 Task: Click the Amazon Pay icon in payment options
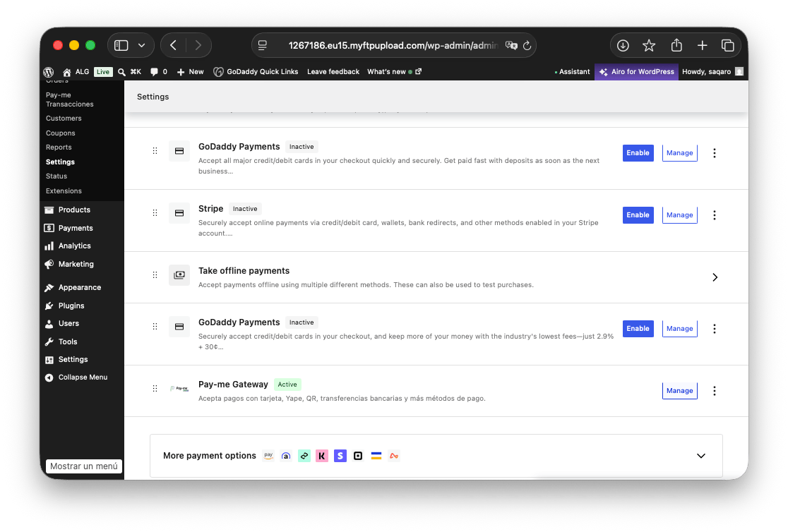coord(268,456)
